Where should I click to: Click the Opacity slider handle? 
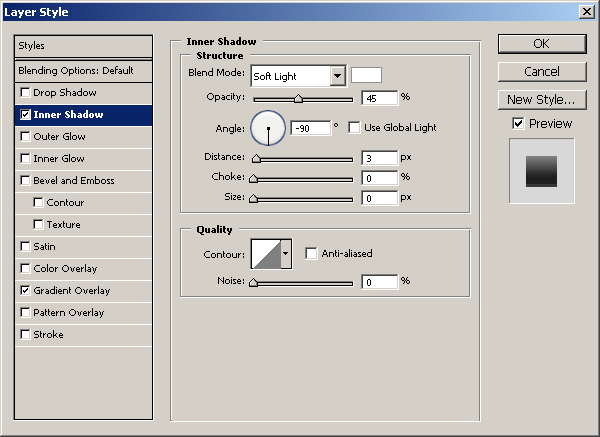click(298, 99)
